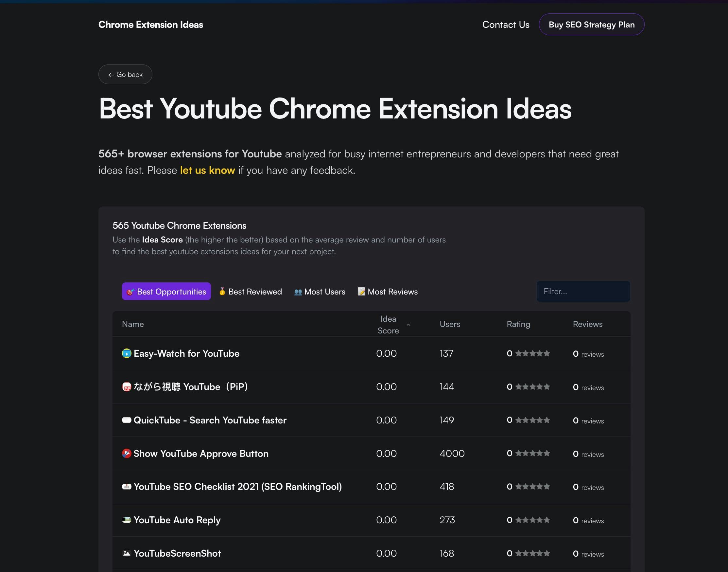The height and width of the screenshot is (572, 728).
Task: Click the Easy-Watch for YouTube extension icon
Action: tap(127, 353)
